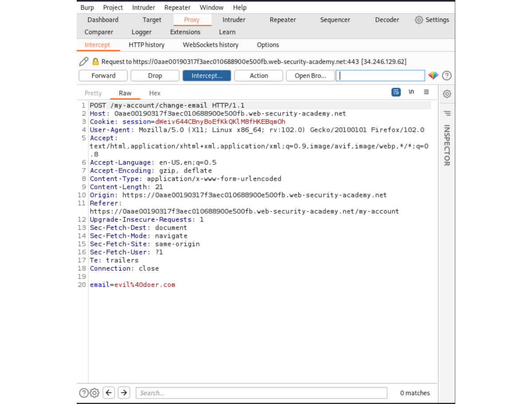Image resolution: width=532 pixels, height=404 pixels.
Task: Switch to the Decoder tab
Action: pyautogui.click(x=387, y=20)
